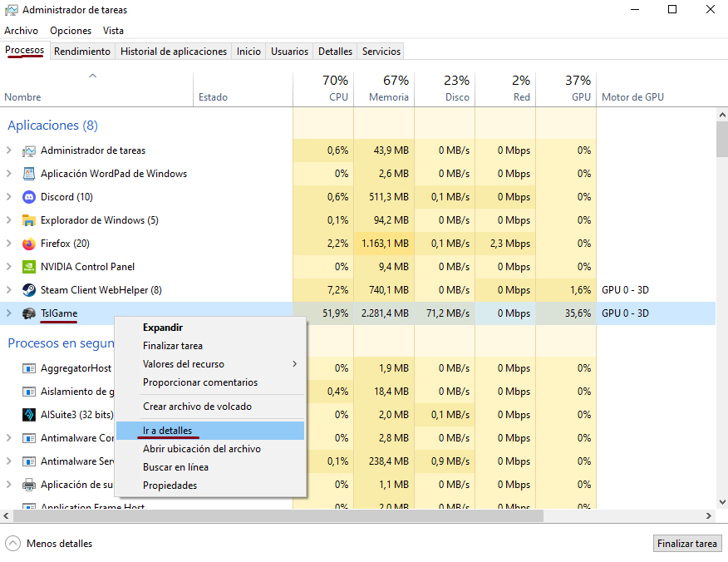Choose Abrir ubicación del archivo option
The height and width of the screenshot is (562, 728).
pos(202,449)
